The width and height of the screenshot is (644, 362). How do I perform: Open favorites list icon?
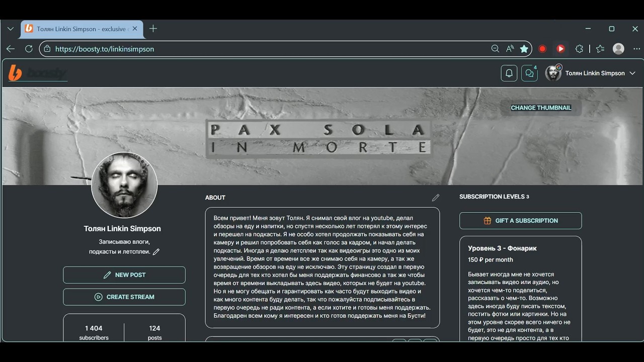coord(600,49)
